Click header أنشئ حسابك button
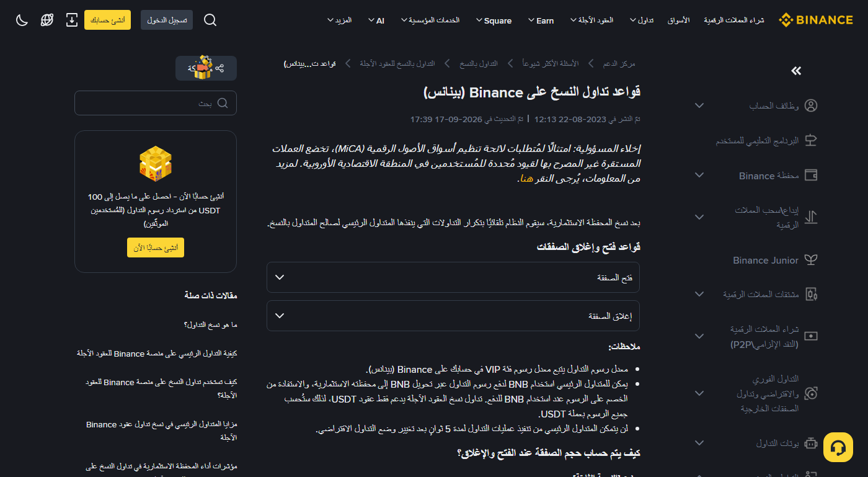 pos(107,20)
